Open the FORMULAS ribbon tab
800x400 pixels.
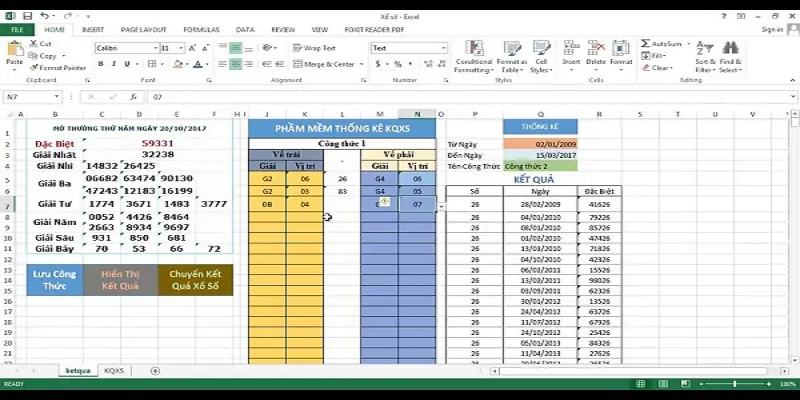[201, 30]
